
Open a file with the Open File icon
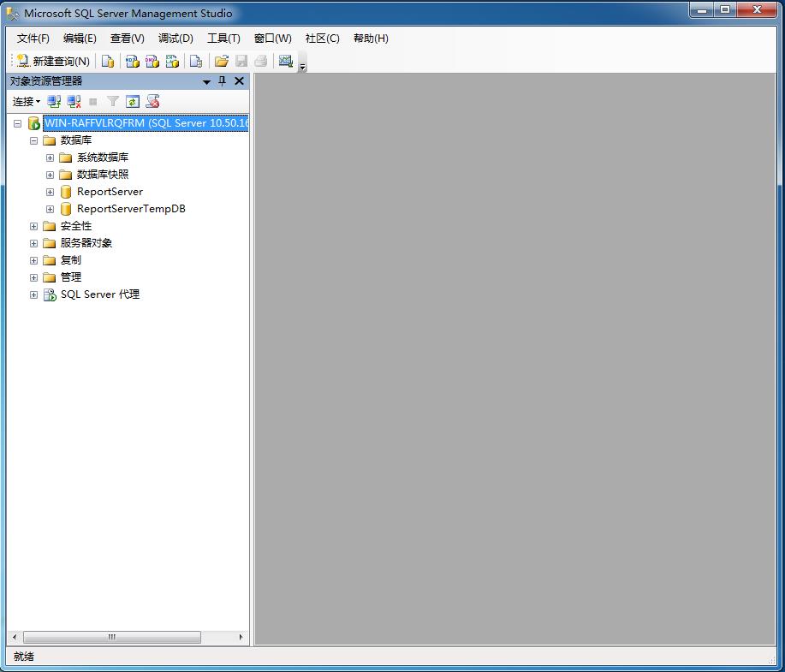point(221,61)
